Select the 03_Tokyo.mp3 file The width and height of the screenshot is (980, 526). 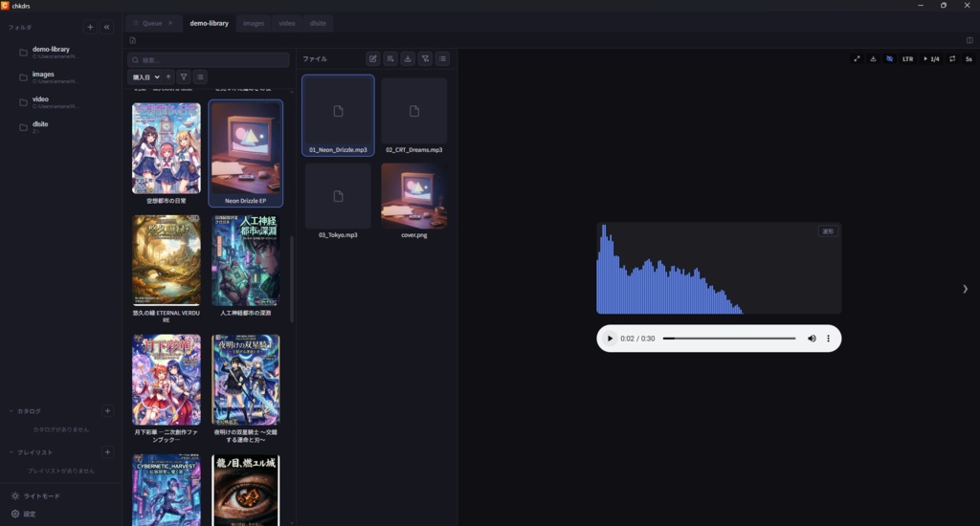click(338, 201)
